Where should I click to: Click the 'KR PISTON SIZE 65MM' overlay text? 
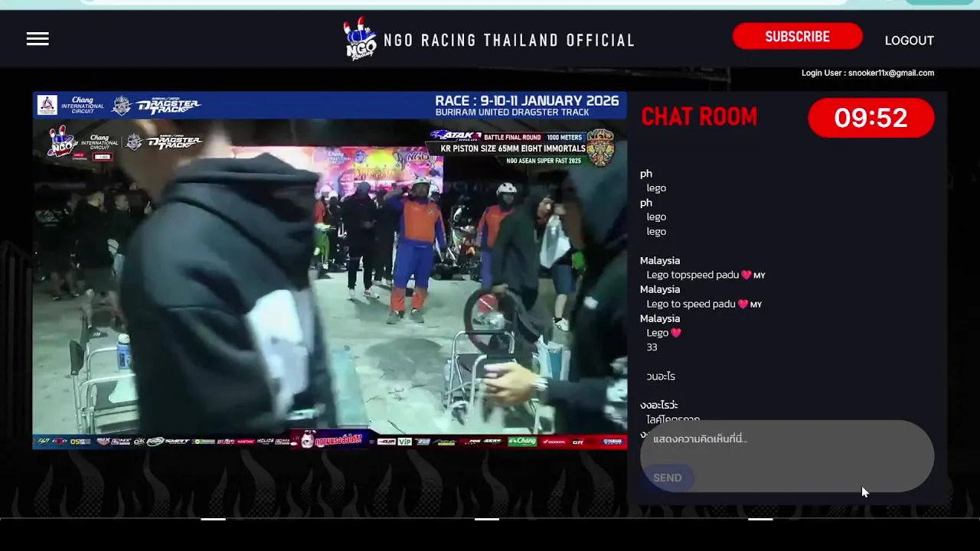point(513,148)
